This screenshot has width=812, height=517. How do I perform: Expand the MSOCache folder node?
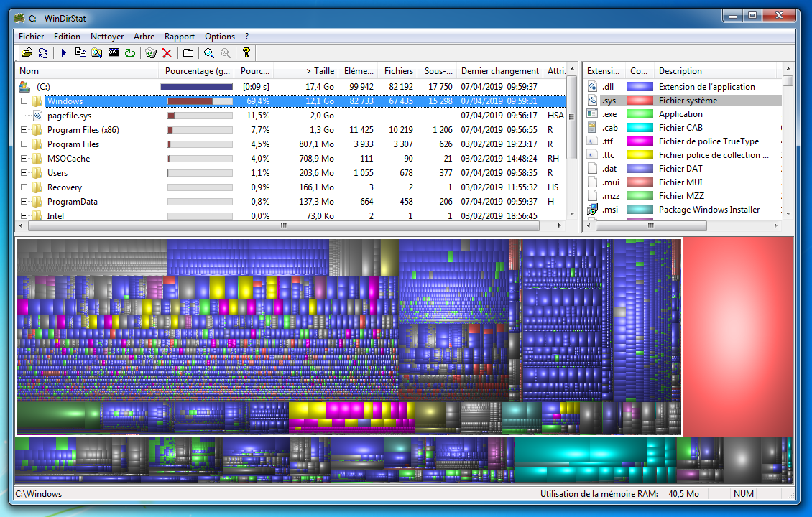click(x=24, y=159)
